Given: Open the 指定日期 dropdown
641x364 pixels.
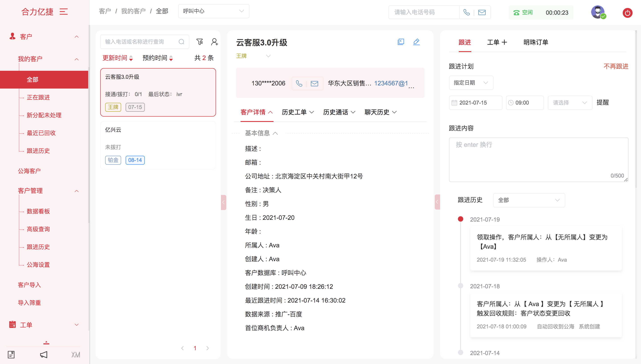Looking at the screenshot, I should point(471,83).
